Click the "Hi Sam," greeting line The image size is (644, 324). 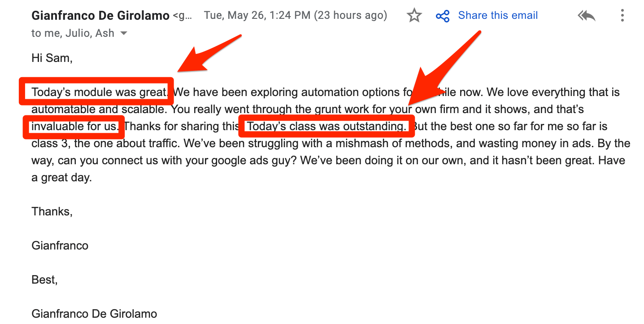coord(52,58)
